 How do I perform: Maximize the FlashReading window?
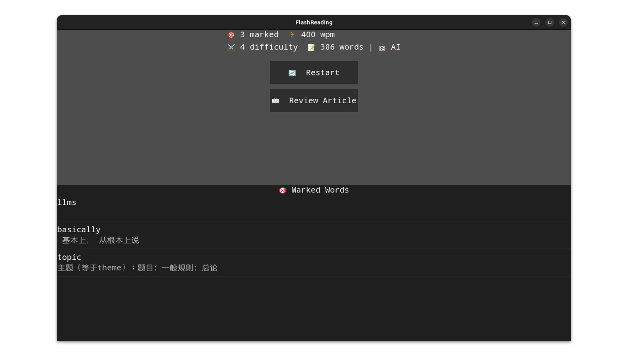549,22
